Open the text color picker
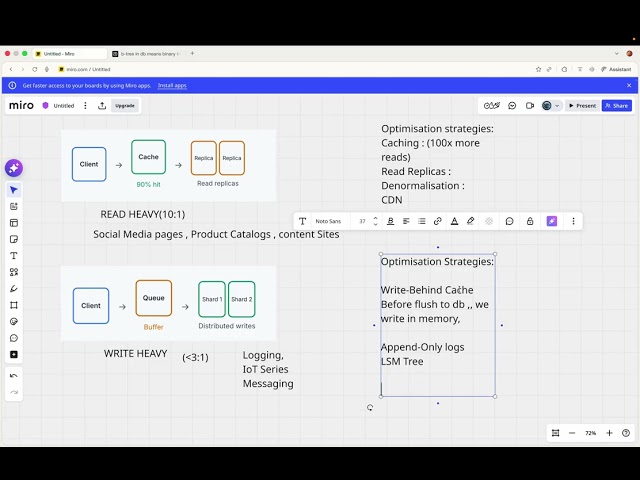The width and height of the screenshot is (640, 480). (x=454, y=221)
